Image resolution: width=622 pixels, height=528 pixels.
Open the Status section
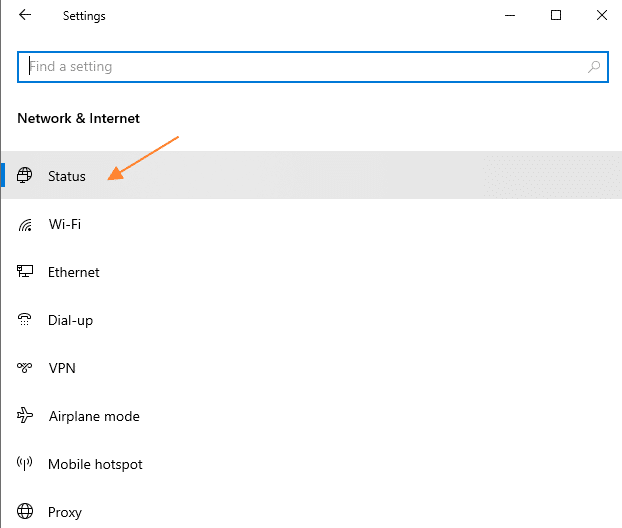click(x=312, y=175)
